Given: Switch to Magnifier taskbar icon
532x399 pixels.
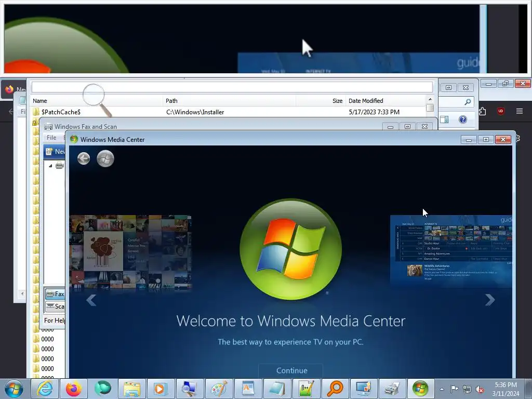Looking at the screenshot, I should click(190, 389).
